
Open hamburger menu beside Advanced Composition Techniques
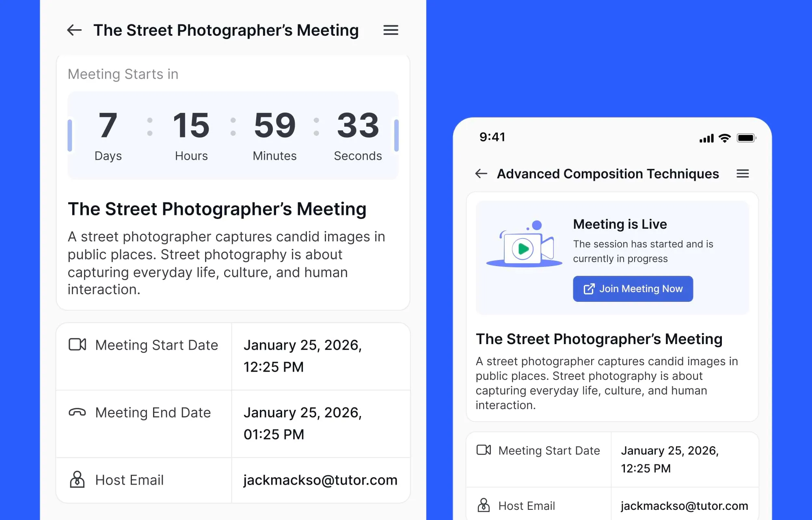(x=743, y=174)
